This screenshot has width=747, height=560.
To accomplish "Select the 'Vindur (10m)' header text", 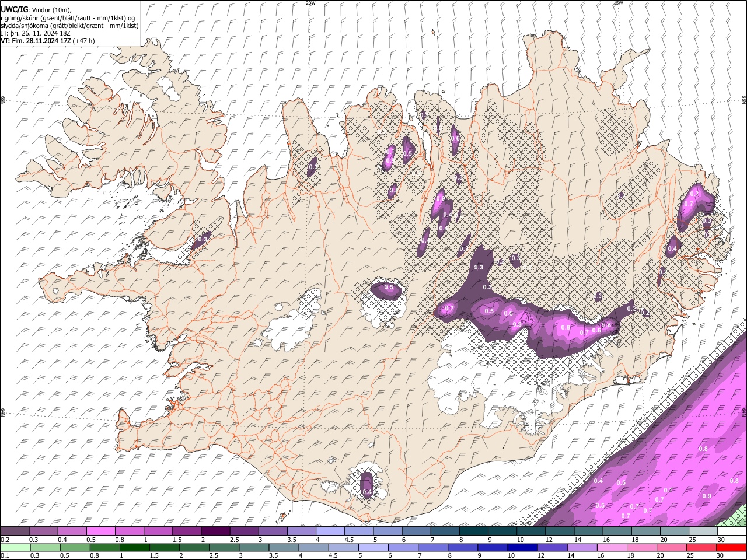I will 51,10.
